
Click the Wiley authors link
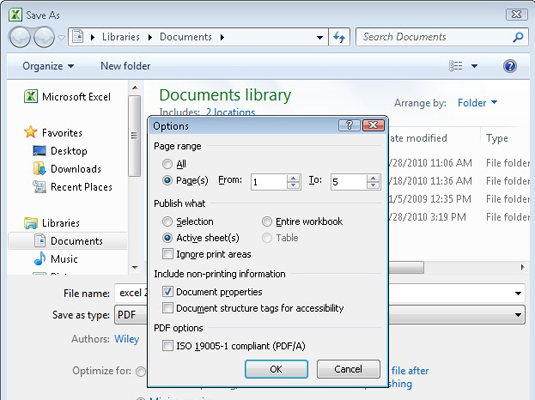coord(127,339)
